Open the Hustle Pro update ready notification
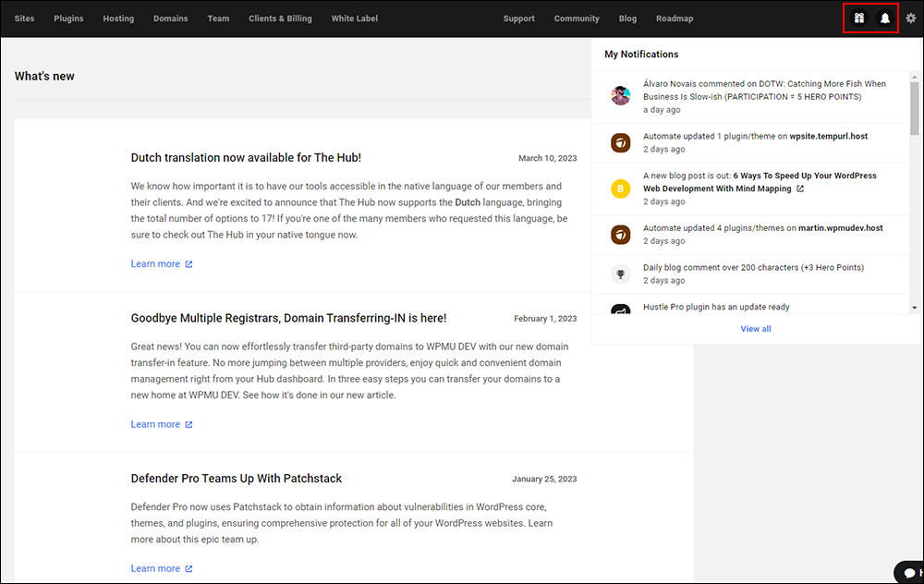924x584 pixels. click(x=751, y=304)
